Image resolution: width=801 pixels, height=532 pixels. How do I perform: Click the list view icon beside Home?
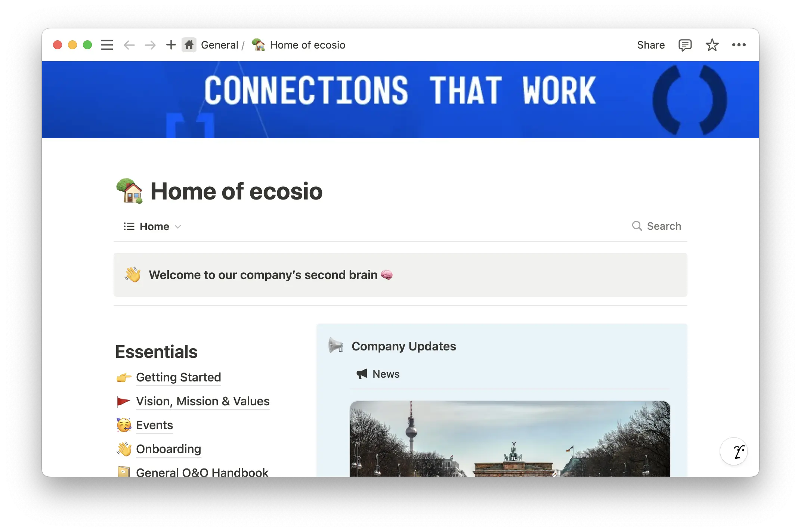tap(128, 226)
